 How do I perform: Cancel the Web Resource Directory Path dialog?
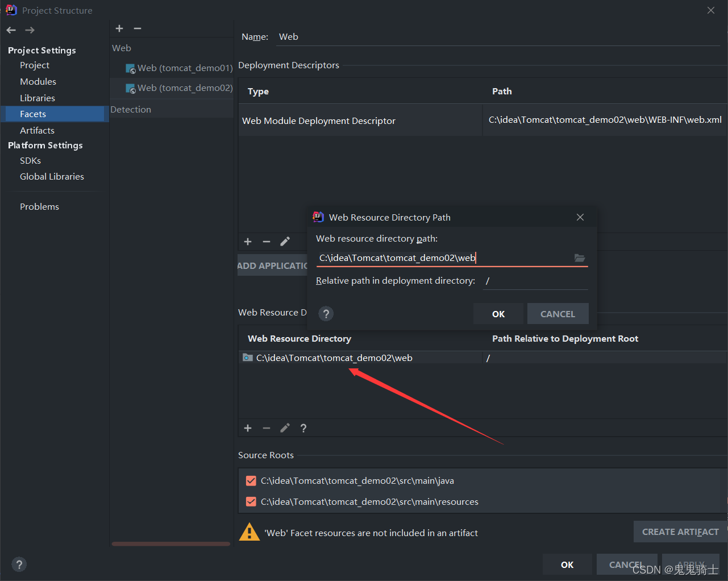click(558, 314)
